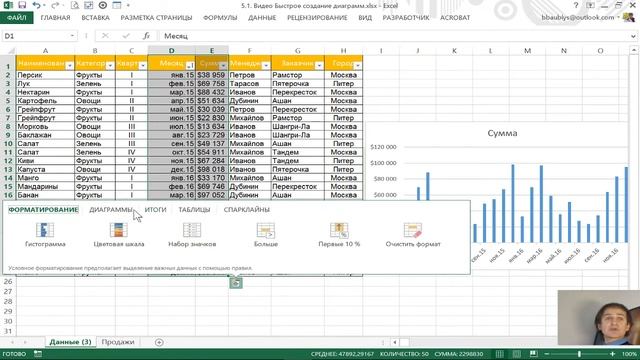Adjust the zoom slider handle
The height and width of the screenshot is (360, 640).
click(579, 354)
